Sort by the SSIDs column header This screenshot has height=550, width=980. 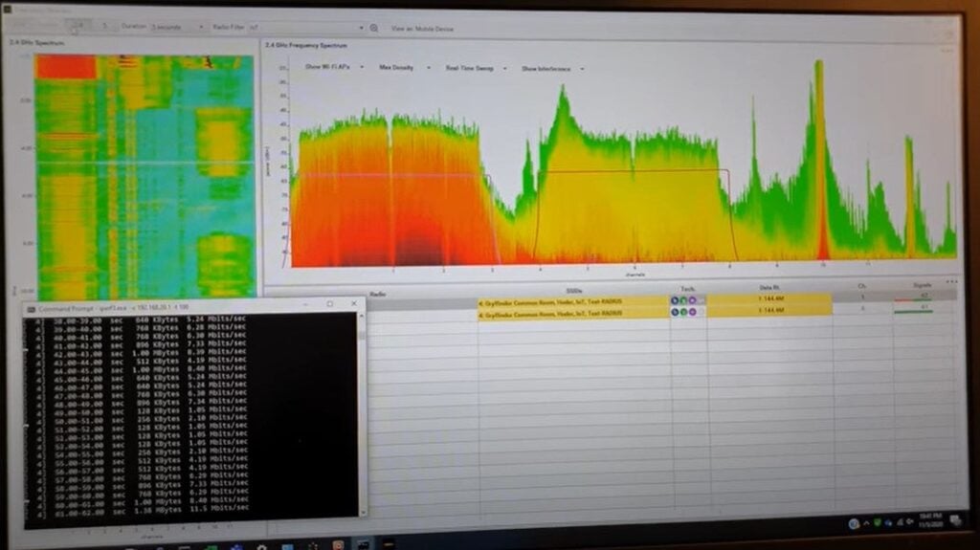click(574, 291)
